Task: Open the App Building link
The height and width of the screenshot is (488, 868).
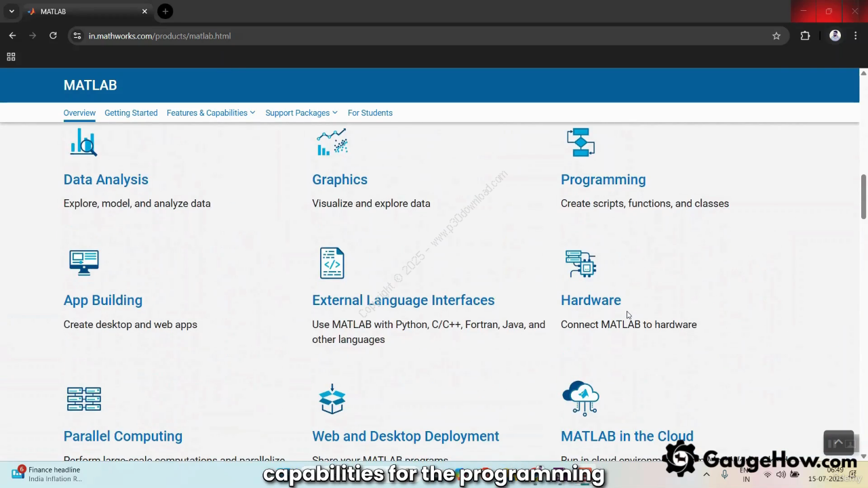Action: pos(103,300)
